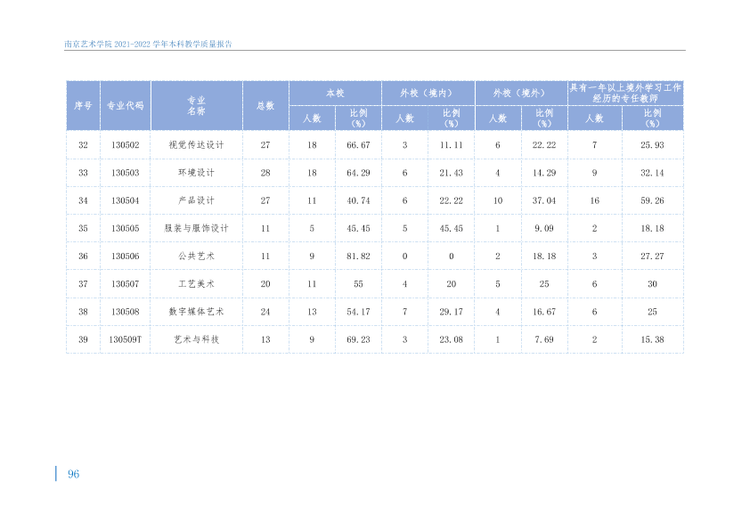750x530 pixels.
Task: Click the 环境设计 major name cell
Action: tap(196, 173)
